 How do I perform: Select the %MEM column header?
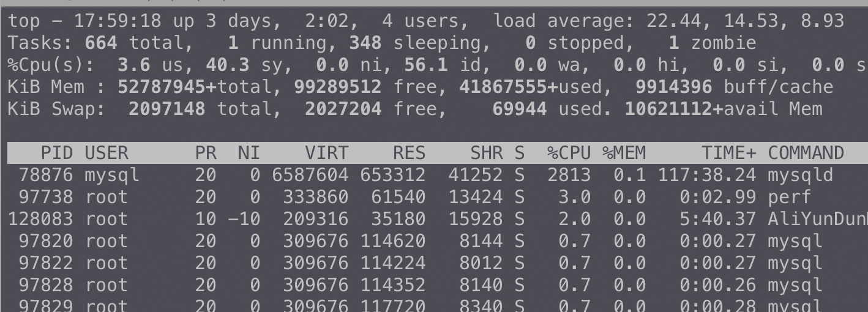pos(624,153)
